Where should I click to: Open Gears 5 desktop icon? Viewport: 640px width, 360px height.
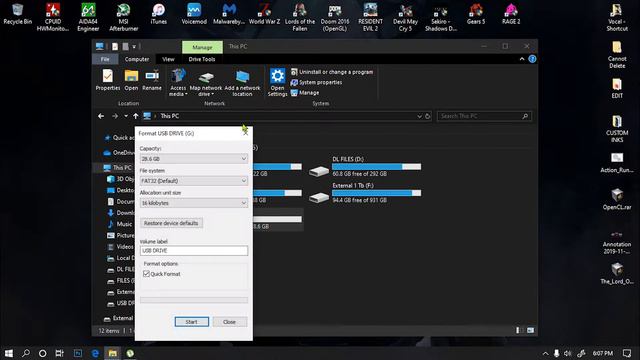pyautogui.click(x=476, y=14)
